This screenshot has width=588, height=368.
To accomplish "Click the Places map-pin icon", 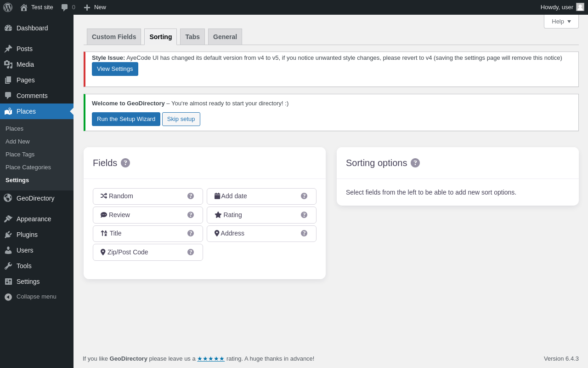I will (8, 111).
